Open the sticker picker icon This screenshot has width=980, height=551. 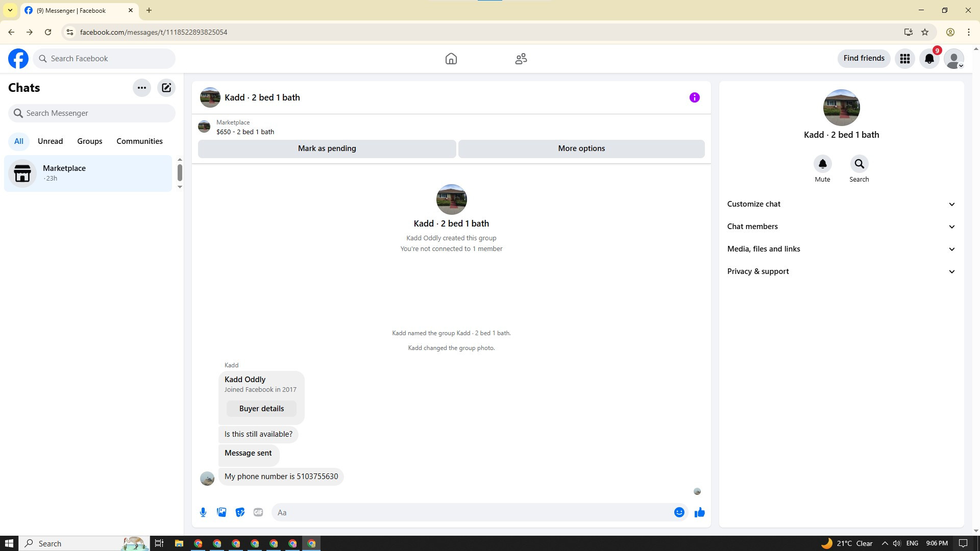point(240,512)
